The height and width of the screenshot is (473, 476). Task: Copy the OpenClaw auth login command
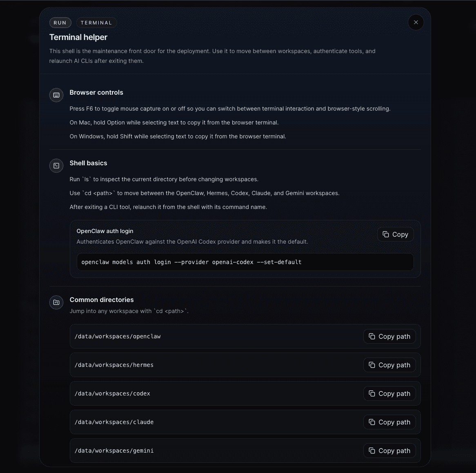[x=395, y=234]
